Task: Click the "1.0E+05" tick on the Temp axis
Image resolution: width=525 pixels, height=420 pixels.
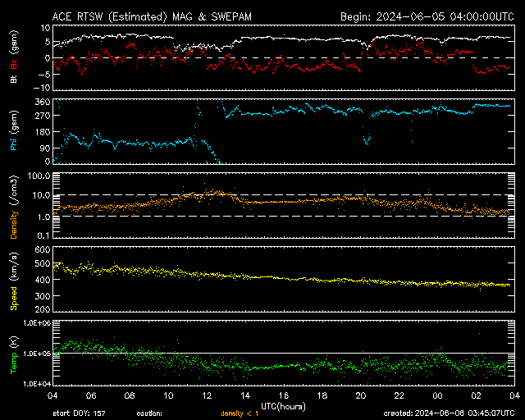Action: click(37, 354)
